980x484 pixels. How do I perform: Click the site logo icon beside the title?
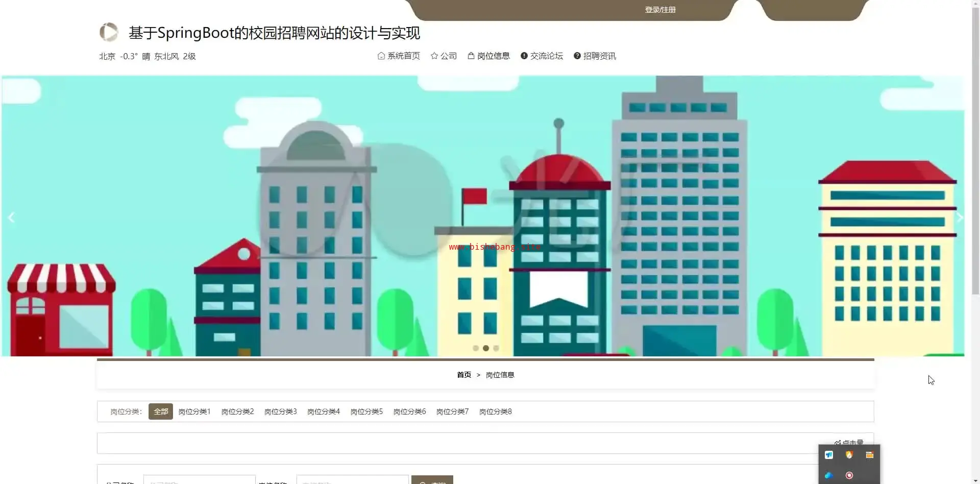coord(109,32)
